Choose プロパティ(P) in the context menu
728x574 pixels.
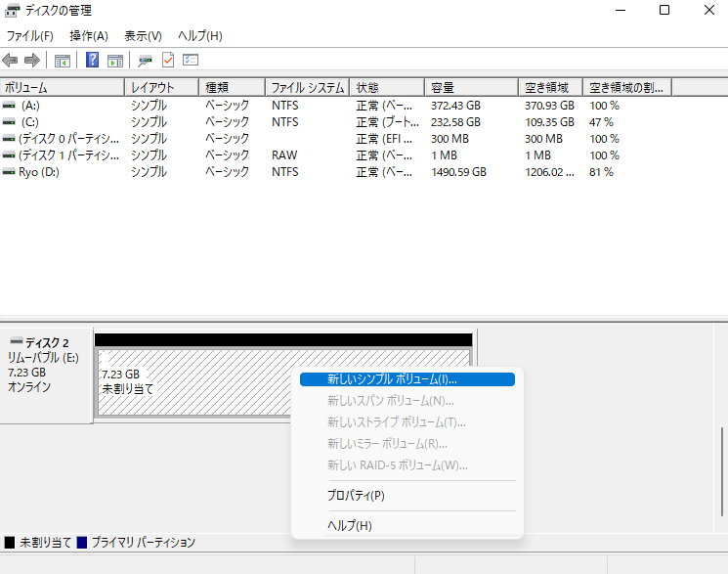pos(356,496)
